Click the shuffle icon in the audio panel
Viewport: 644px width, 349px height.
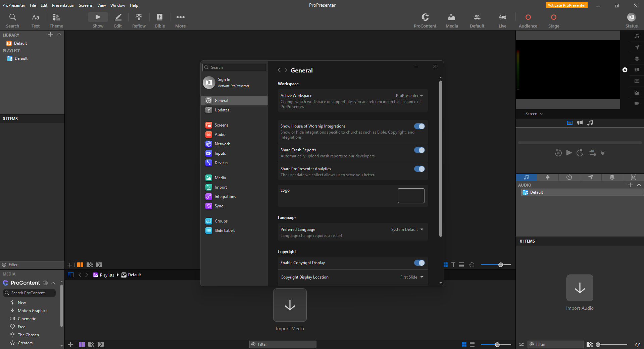[522, 344]
